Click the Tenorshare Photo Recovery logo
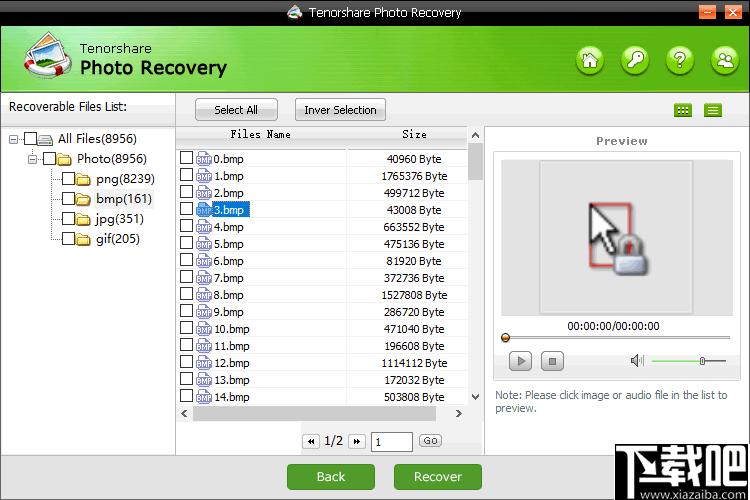Viewport: 750px width, 500px height. (x=48, y=55)
